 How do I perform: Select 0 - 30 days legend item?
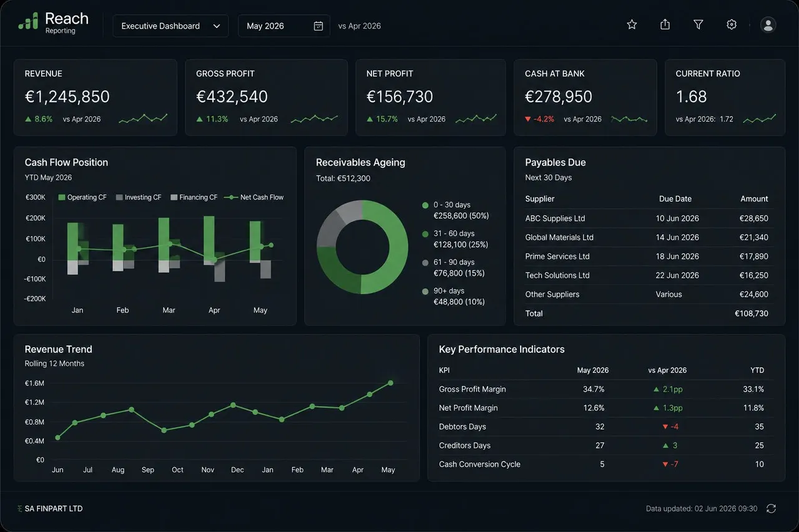click(456, 210)
